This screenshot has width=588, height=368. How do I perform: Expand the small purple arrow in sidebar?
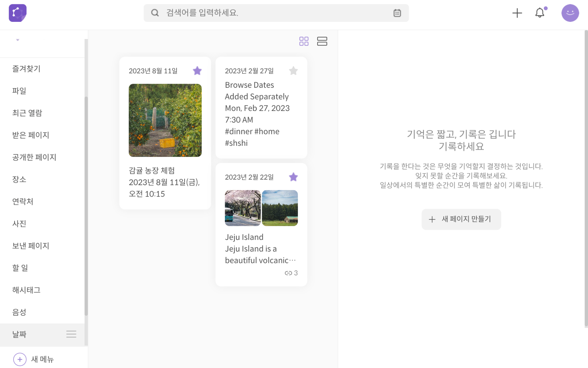(18, 40)
